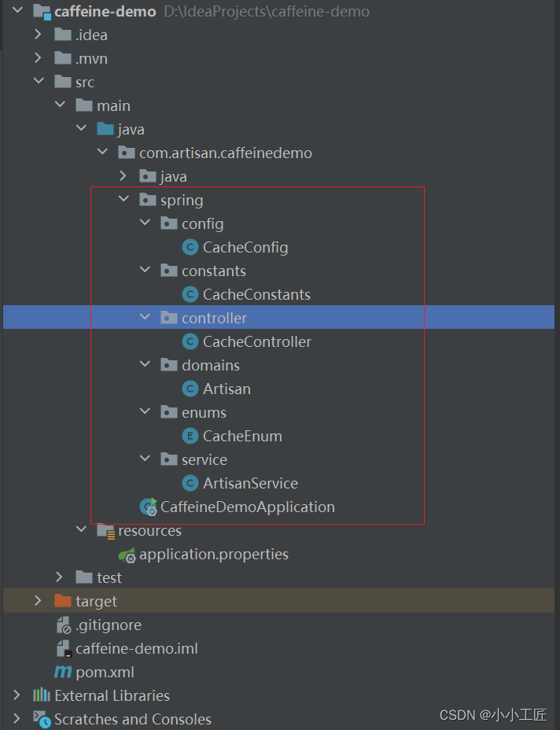The image size is (560, 730).
Task: Select the CaffeineDemoApplication Spring Boot icon
Action: point(149,507)
